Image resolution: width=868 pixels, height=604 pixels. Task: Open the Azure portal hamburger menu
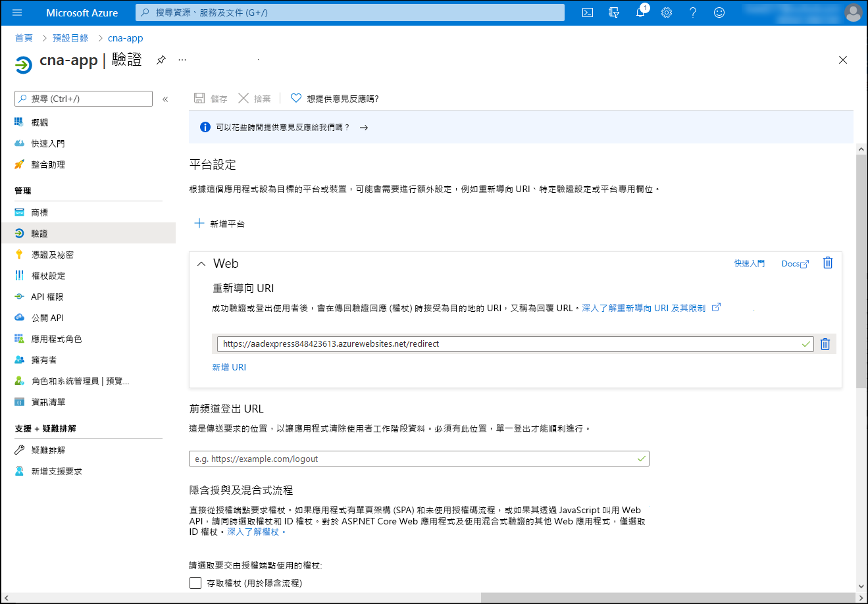[17, 13]
